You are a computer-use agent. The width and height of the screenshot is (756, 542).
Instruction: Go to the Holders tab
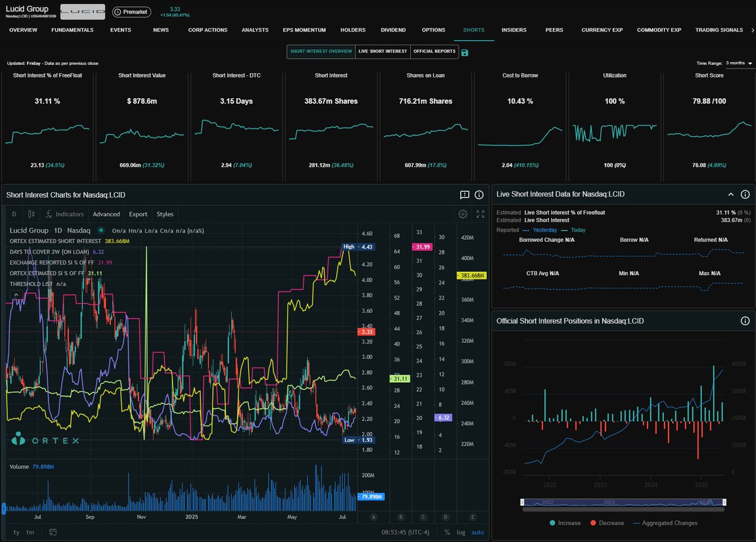(353, 30)
